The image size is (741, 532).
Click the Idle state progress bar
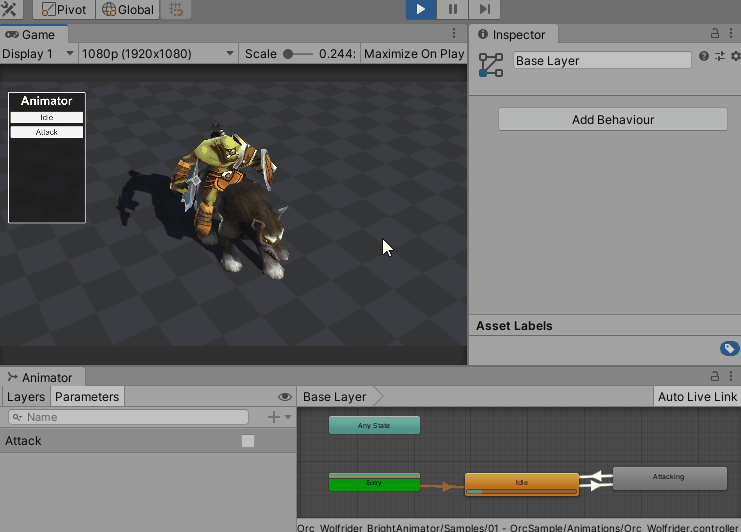click(522, 492)
